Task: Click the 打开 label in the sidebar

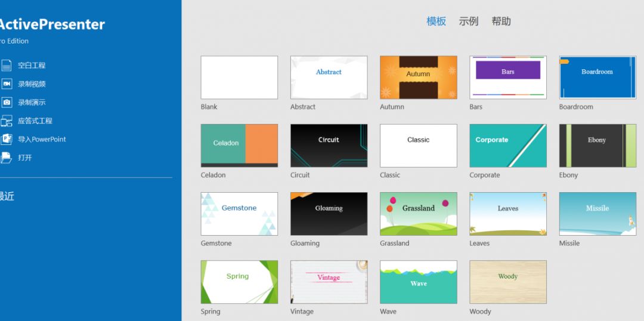Action: click(x=24, y=158)
